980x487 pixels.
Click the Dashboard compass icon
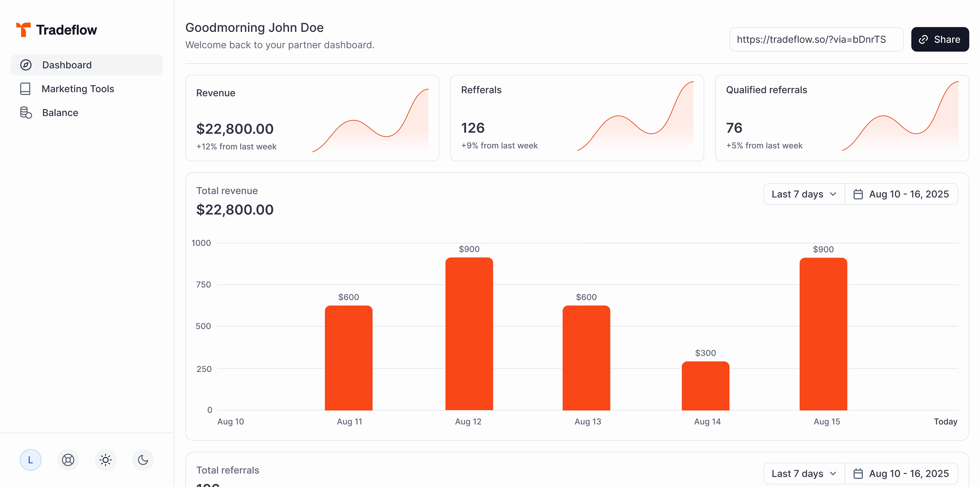26,65
